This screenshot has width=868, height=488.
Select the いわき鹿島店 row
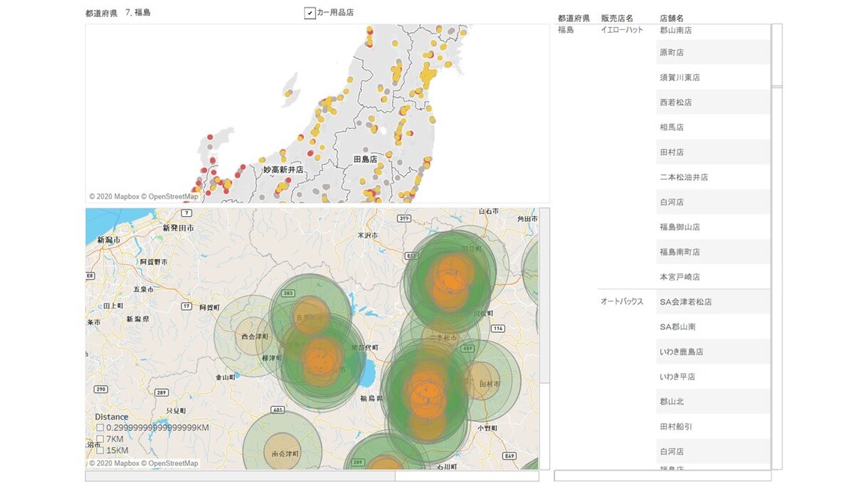714,351
